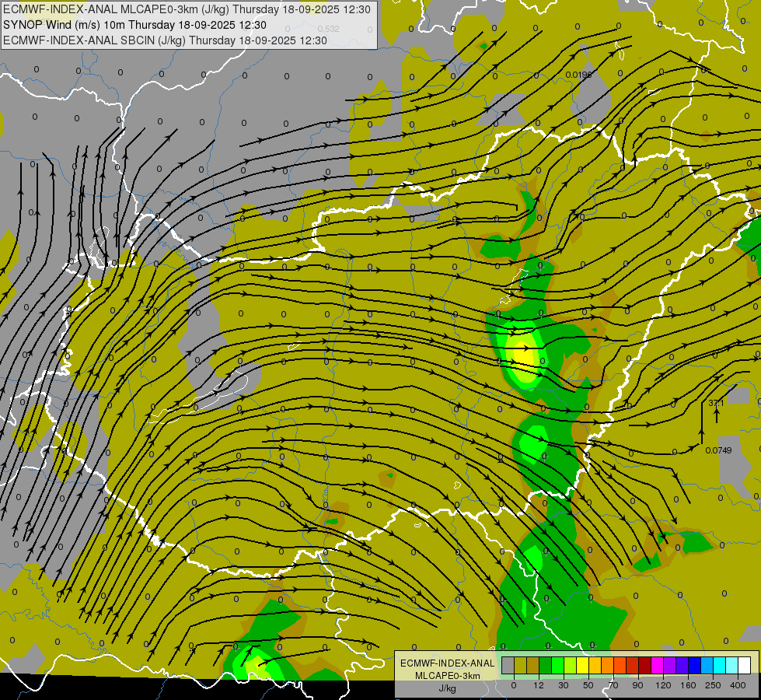Click the magenta legend swatch

point(658,665)
